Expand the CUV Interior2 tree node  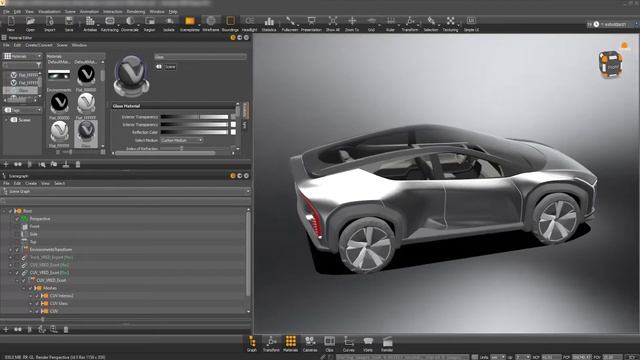[x=30, y=296]
